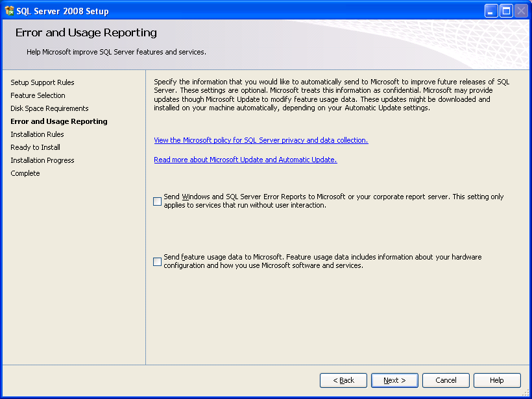Select the Setup Support Rules step

click(42, 82)
